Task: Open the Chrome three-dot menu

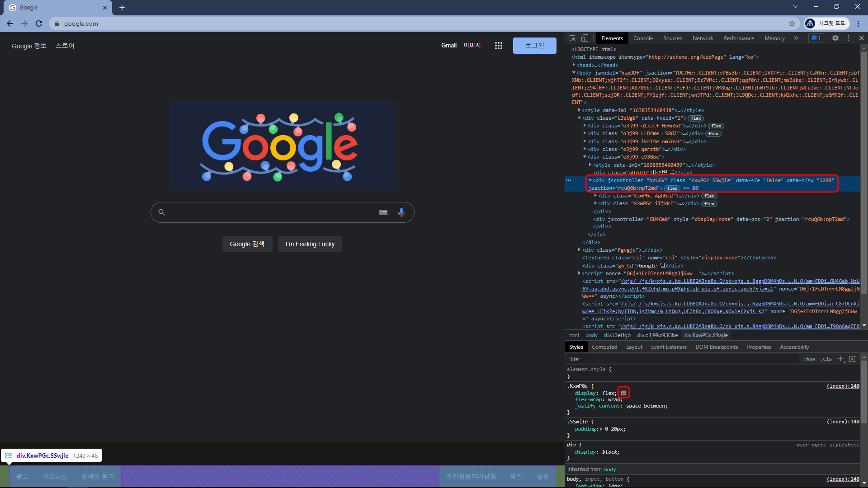Action: [x=858, y=23]
